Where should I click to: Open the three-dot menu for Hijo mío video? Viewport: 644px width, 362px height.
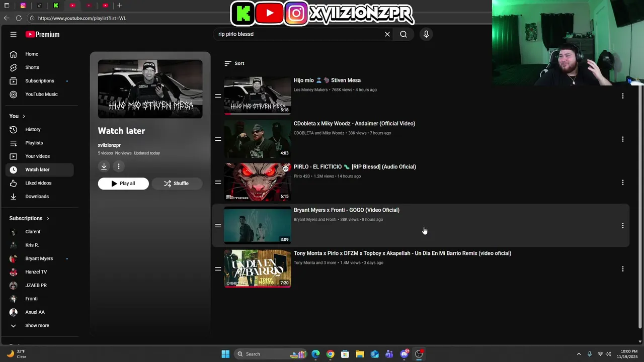pyautogui.click(x=623, y=96)
